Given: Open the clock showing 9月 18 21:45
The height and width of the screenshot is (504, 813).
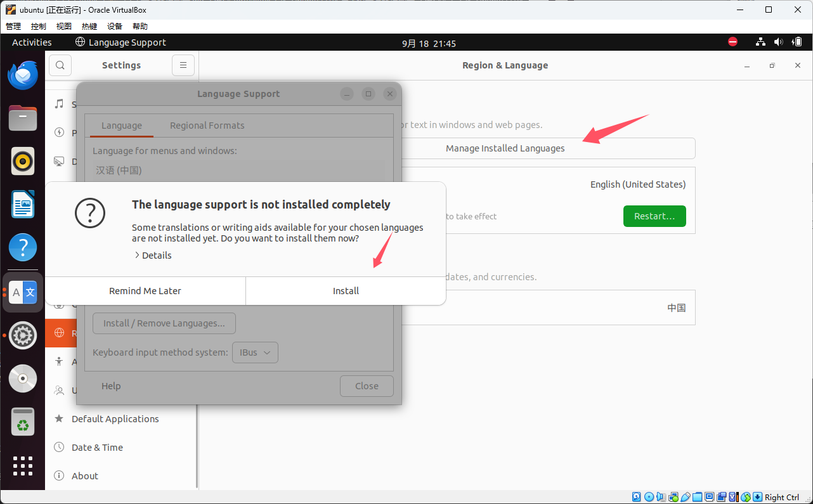Looking at the screenshot, I should (x=429, y=44).
